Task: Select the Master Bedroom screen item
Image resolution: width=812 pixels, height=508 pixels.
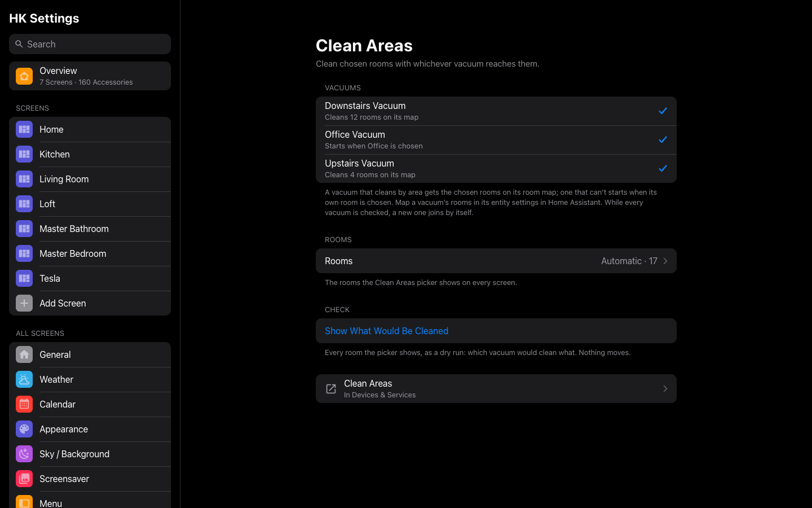Action: click(x=90, y=253)
